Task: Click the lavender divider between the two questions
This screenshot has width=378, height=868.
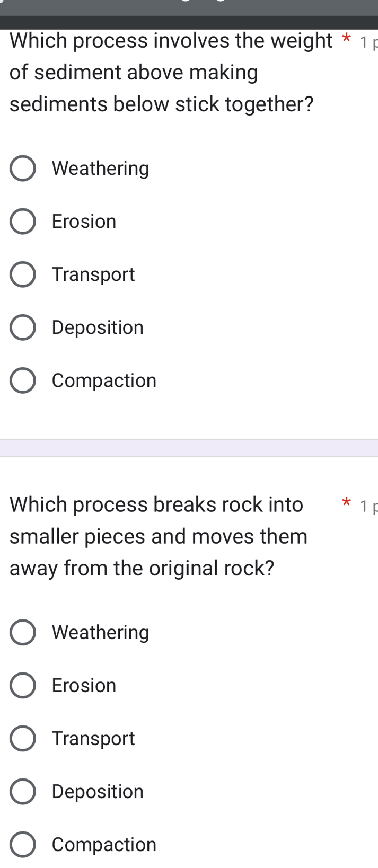Action: (x=189, y=448)
